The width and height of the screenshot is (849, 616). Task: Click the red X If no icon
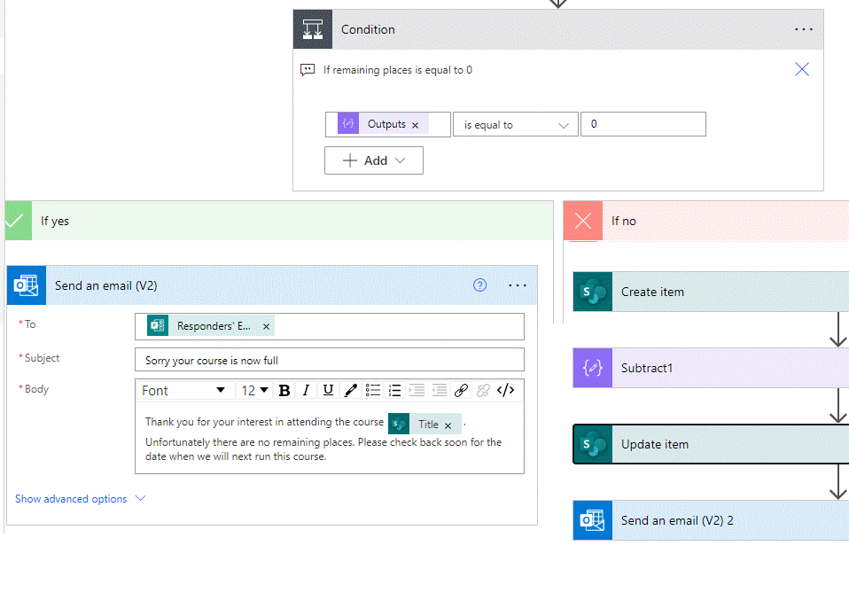click(x=582, y=221)
